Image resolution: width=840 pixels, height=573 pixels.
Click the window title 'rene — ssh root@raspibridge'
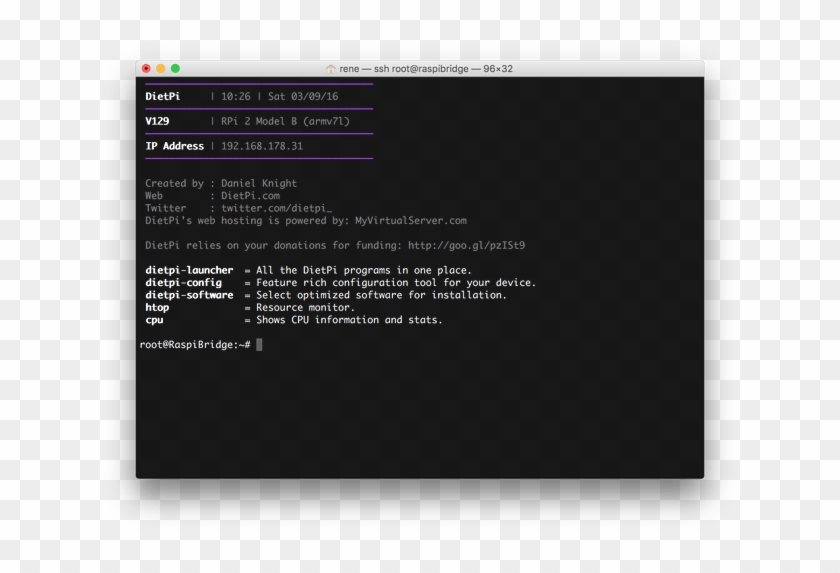coord(404,69)
